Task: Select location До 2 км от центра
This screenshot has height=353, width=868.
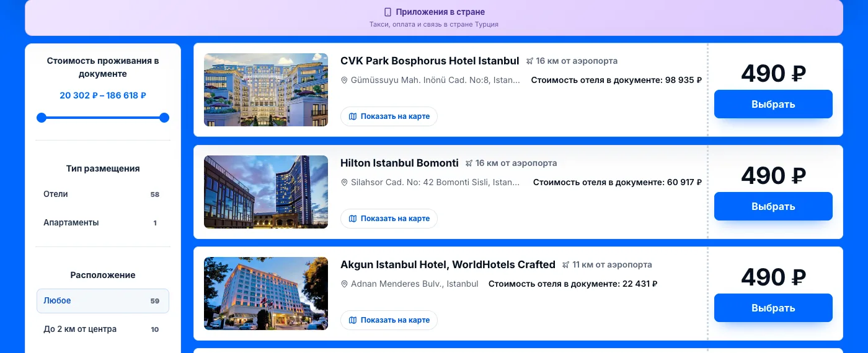Action: (x=103, y=329)
